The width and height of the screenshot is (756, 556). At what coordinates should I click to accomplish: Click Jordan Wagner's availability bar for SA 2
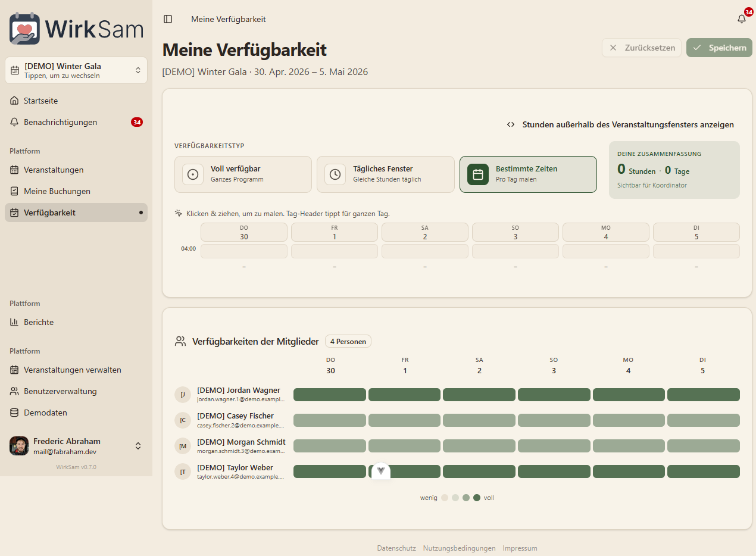tap(479, 395)
